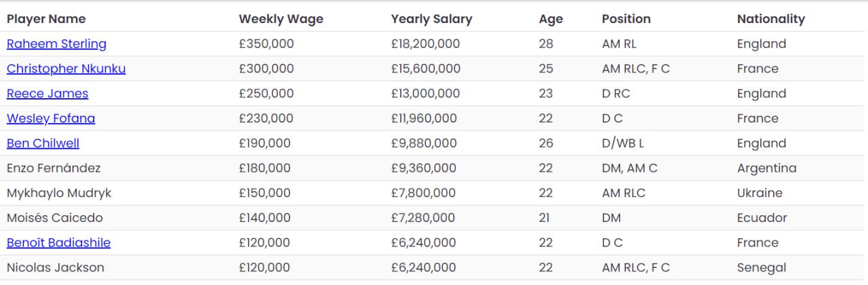Click the £350,000 weekly wage cell
868x285 pixels.
[266, 44]
